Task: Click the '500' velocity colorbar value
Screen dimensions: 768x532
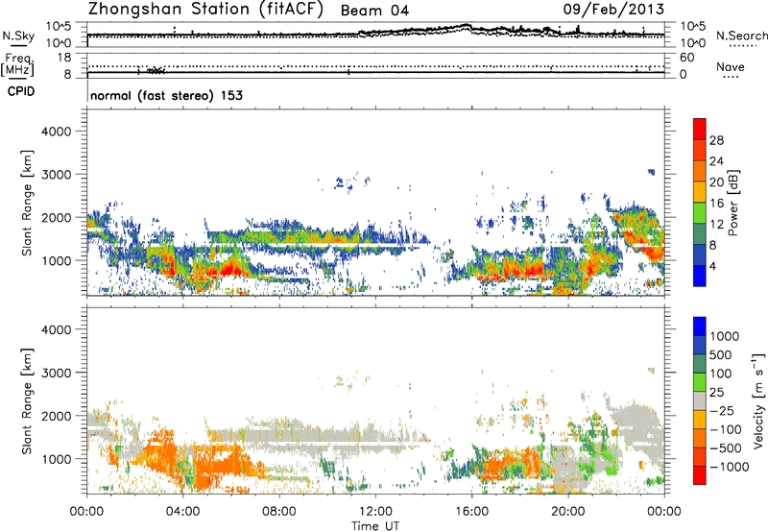Action: (x=721, y=354)
